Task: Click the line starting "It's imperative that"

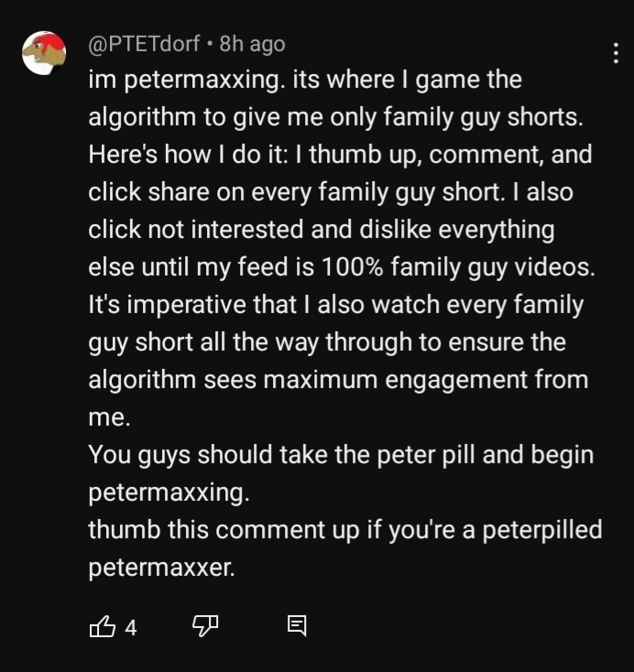Action: [x=335, y=305]
